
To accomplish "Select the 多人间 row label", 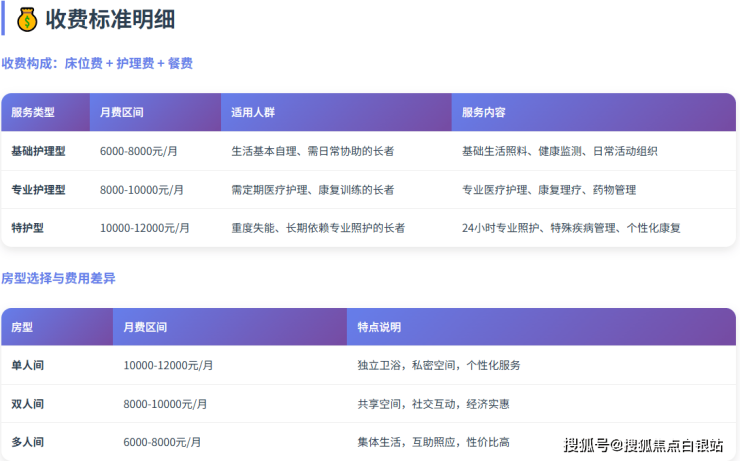I will point(27,442).
